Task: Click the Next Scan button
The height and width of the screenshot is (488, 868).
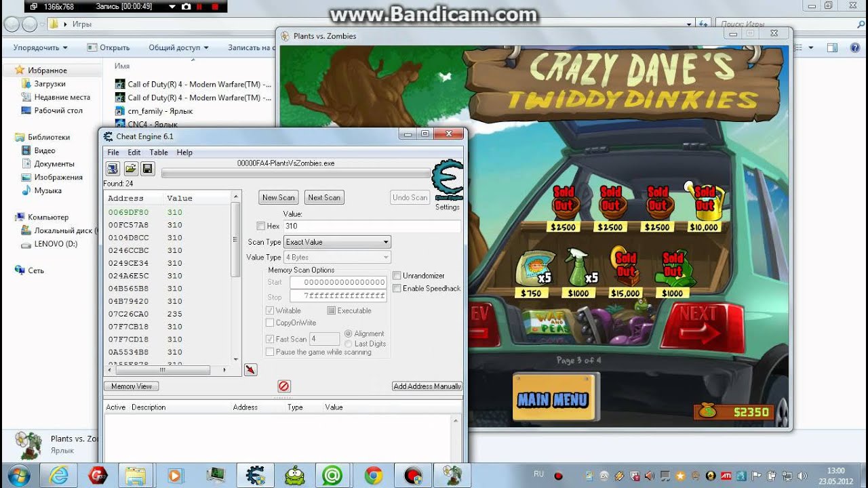Action: [x=324, y=197]
